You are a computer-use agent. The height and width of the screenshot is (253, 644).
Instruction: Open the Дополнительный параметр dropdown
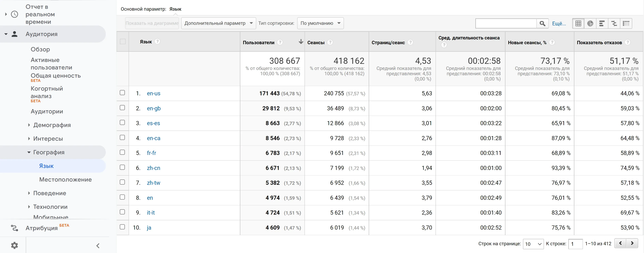219,23
